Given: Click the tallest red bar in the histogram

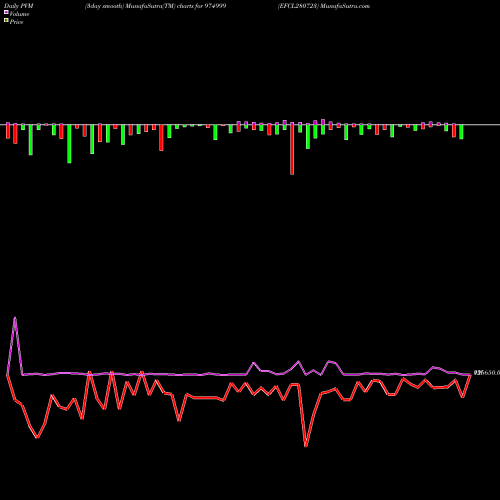Looking at the screenshot, I should tap(292, 149).
